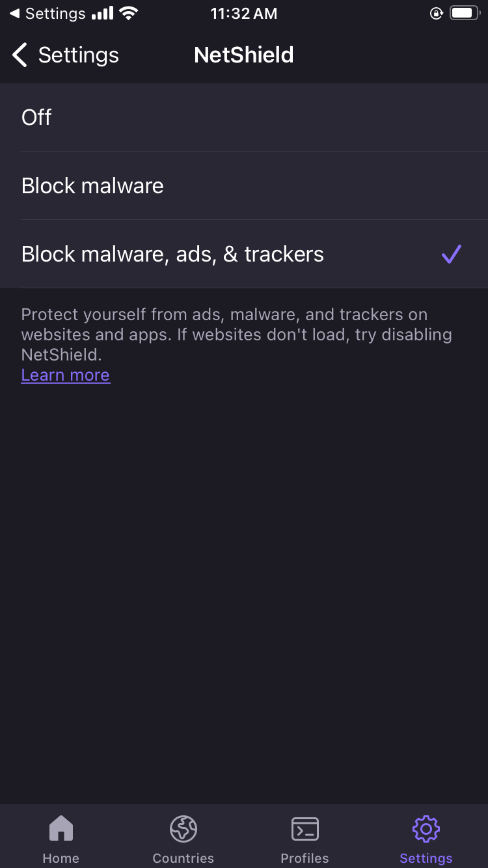Screen dimensions: 488x868
Task: Tap the NetShield screen title
Action: (243, 55)
